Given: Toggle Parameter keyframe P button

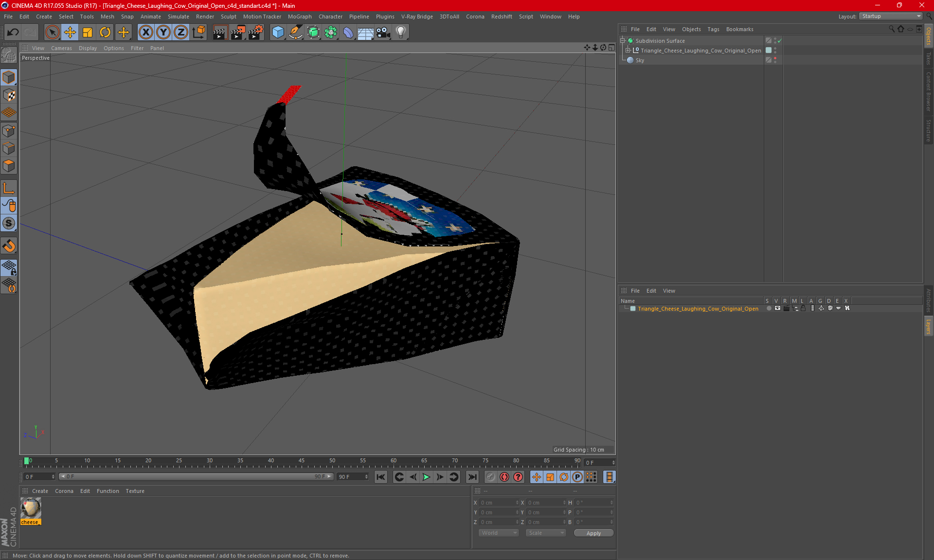Looking at the screenshot, I should (x=577, y=477).
